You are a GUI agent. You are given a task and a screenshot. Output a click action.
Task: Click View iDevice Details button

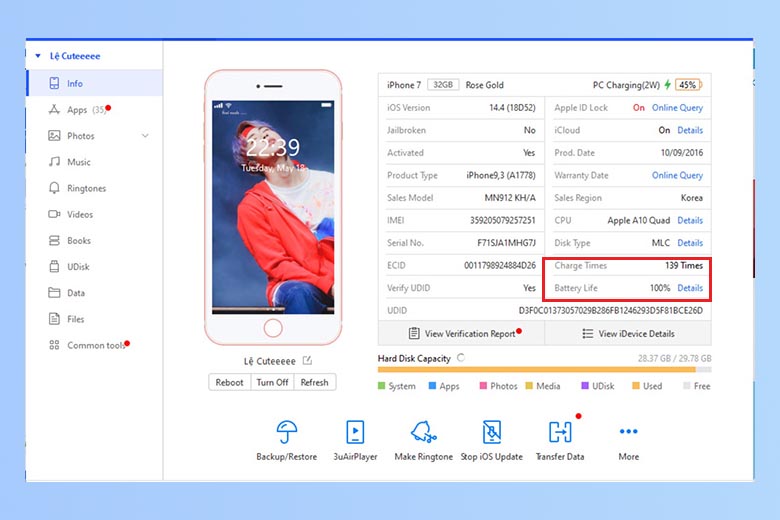coord(628,334)
